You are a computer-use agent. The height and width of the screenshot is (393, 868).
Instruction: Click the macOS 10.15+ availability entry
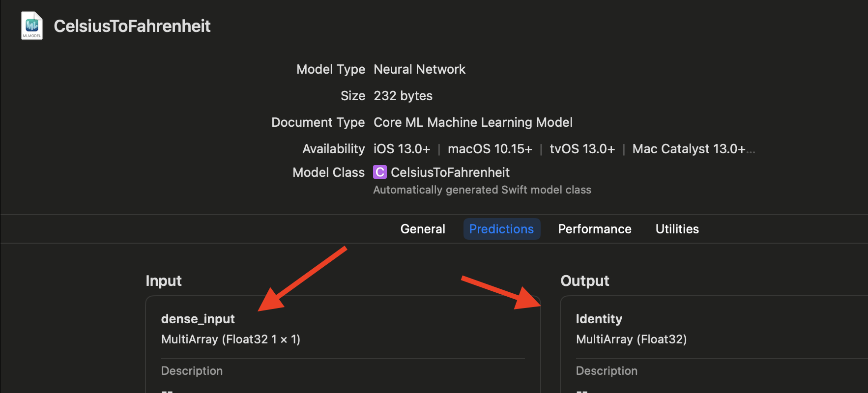tap(490, 149)
